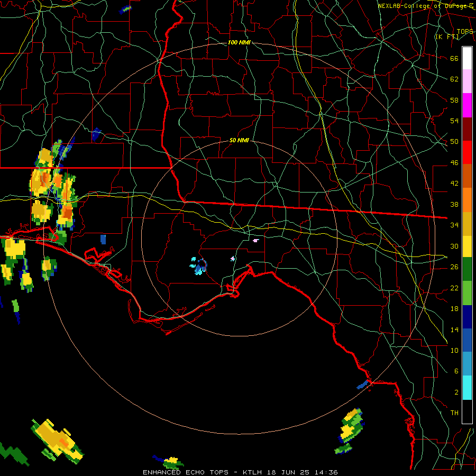Pick the cyan legend color block
The width and height of the screenshot is (476, 476).
[x=467, y=388]
